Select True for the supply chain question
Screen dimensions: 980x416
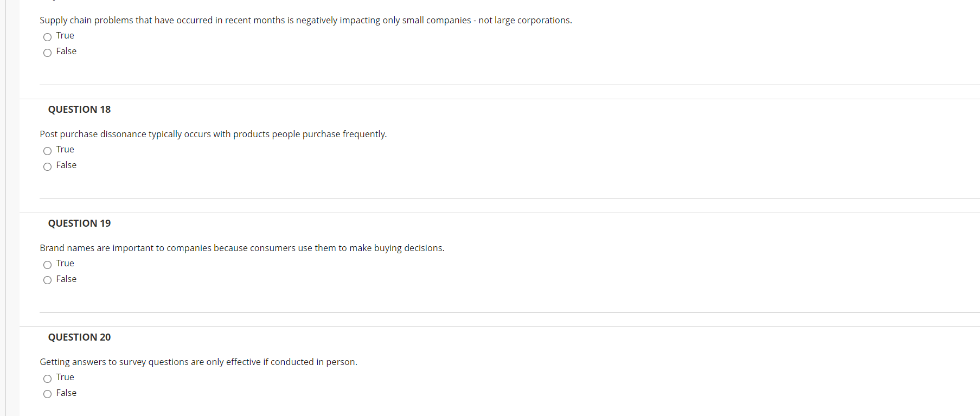click(x=47, y=37)
